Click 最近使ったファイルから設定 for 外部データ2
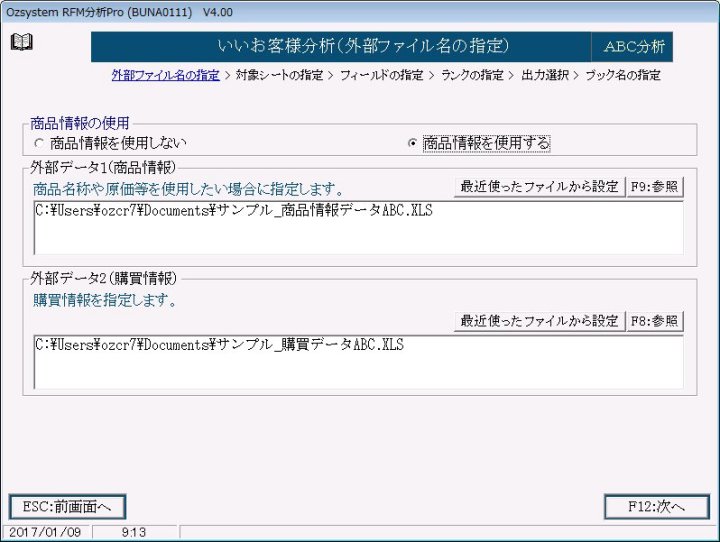 point(539,321)
